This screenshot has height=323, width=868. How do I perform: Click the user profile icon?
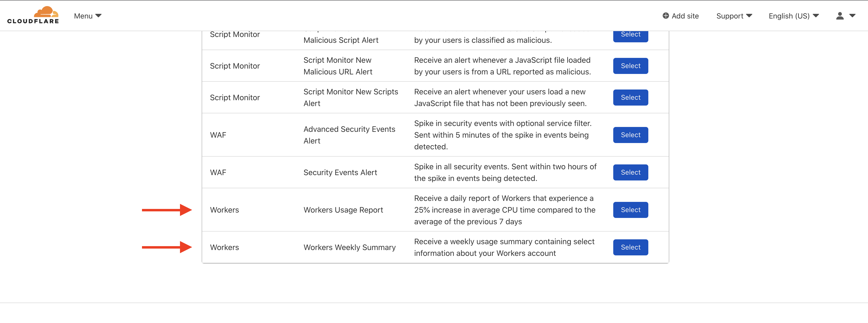click(841, 16)
